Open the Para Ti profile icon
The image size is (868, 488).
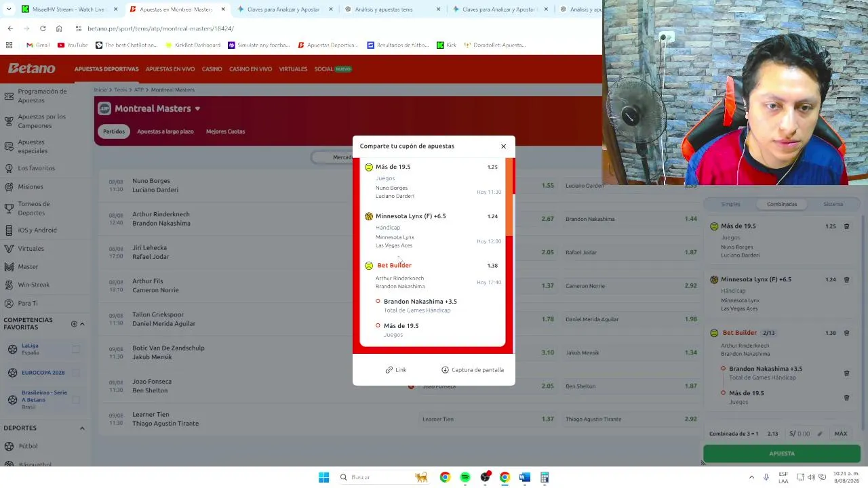pyautogui.click(x=9, y=304)
